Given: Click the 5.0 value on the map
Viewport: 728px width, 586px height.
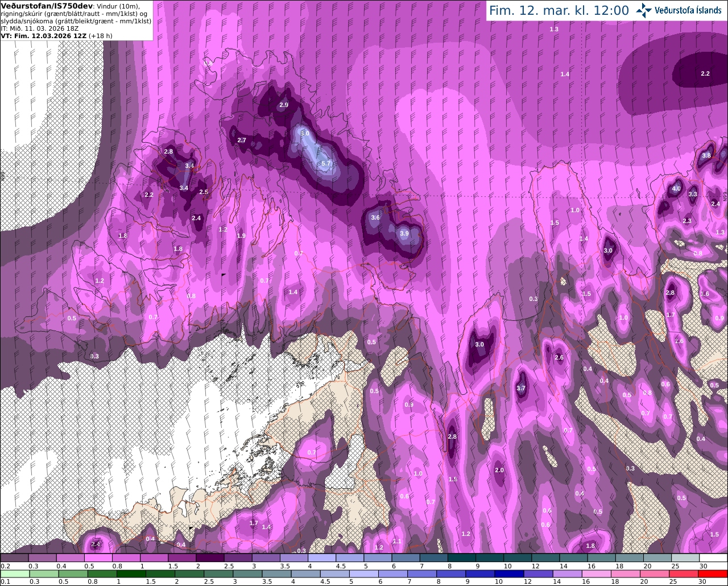Looking at the screenshot, I should point(305,134).
